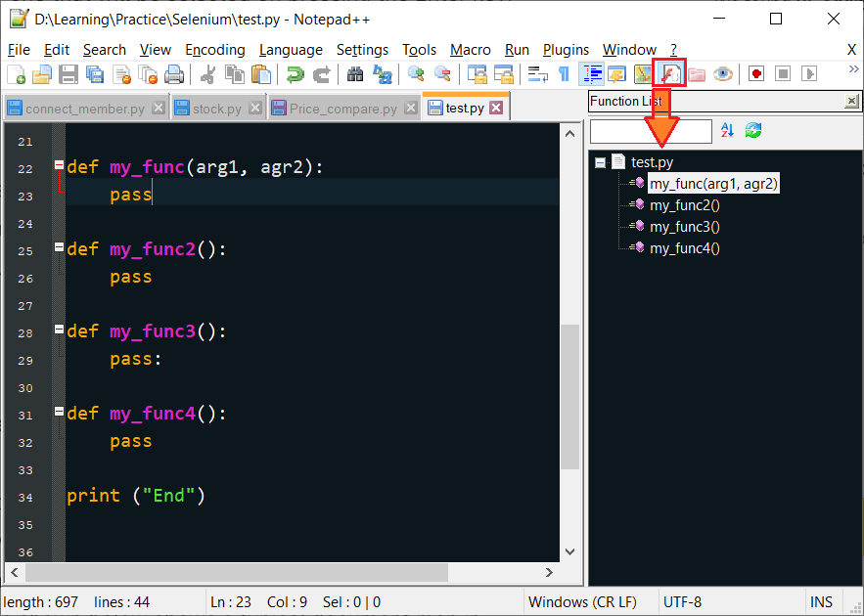Click the Stop Recording macro icon
The width and height of the screenshot is (864, 616).
[783, 73]
